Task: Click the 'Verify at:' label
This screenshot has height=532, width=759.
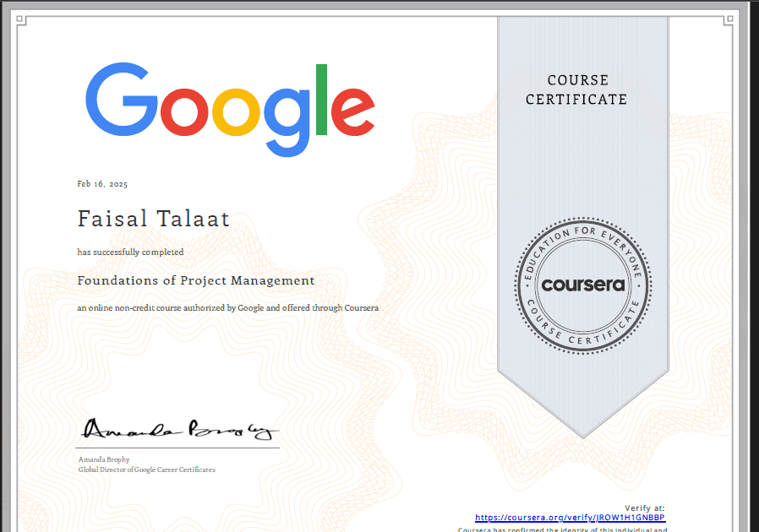Action: (645, 508)
